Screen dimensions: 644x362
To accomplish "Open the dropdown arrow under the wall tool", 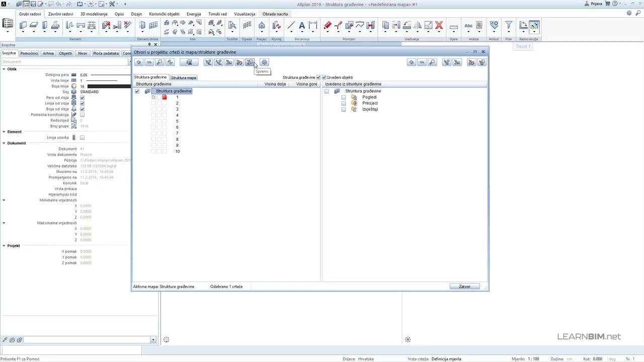I will [23, 32].
